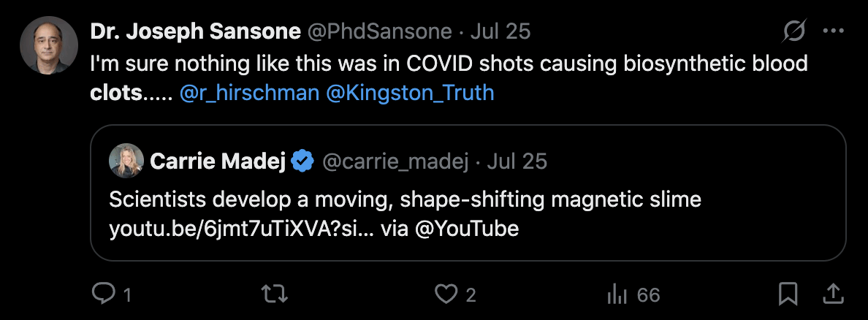The image size is (868, 320).
Task: Share the tweet via upload arrow icon
Action: 832,294
